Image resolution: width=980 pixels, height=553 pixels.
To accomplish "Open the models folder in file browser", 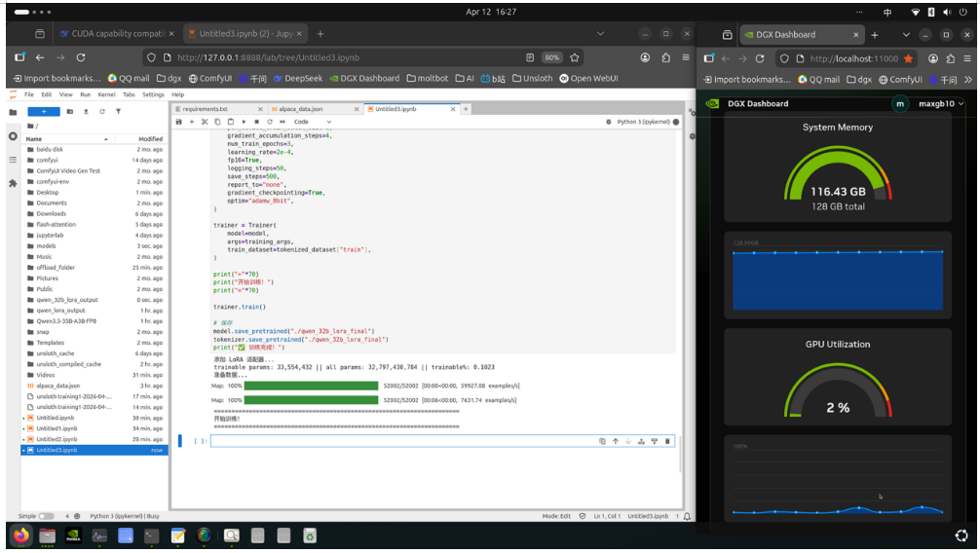I will [x=94, y=246].
